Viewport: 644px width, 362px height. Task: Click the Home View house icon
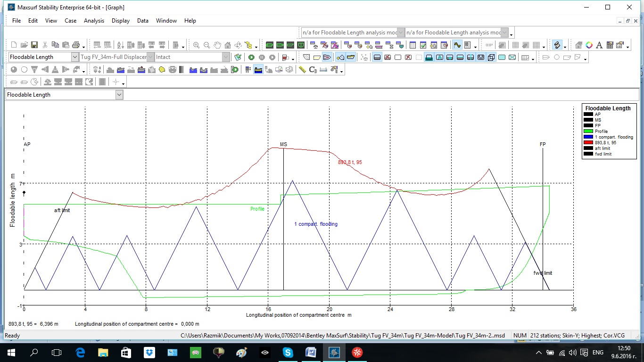pos(228,45)
